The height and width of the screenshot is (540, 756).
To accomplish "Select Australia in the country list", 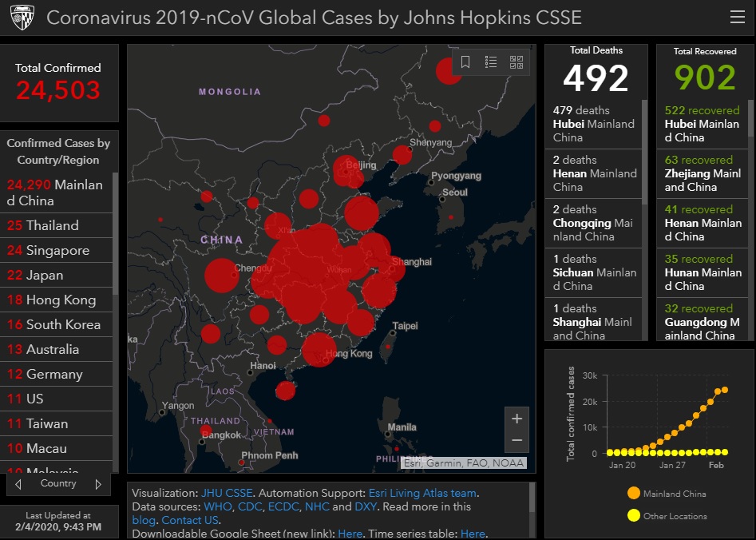I will coord(56,349).
